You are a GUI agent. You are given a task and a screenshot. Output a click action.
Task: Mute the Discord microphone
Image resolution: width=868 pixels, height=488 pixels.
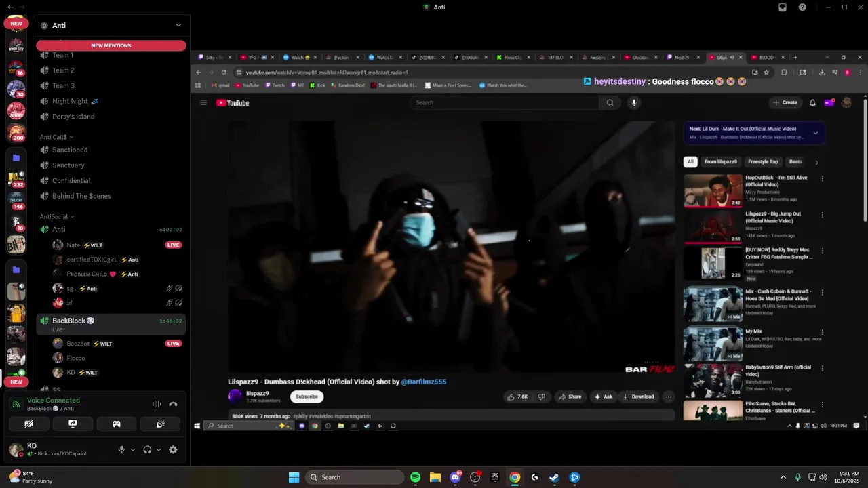tap(122, 449)
